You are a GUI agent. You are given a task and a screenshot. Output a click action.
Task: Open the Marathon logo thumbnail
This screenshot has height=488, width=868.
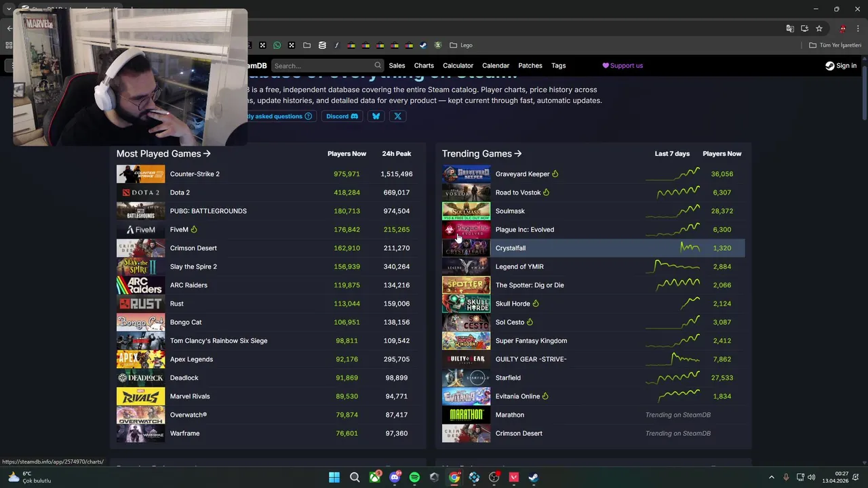tap(466, 415)
